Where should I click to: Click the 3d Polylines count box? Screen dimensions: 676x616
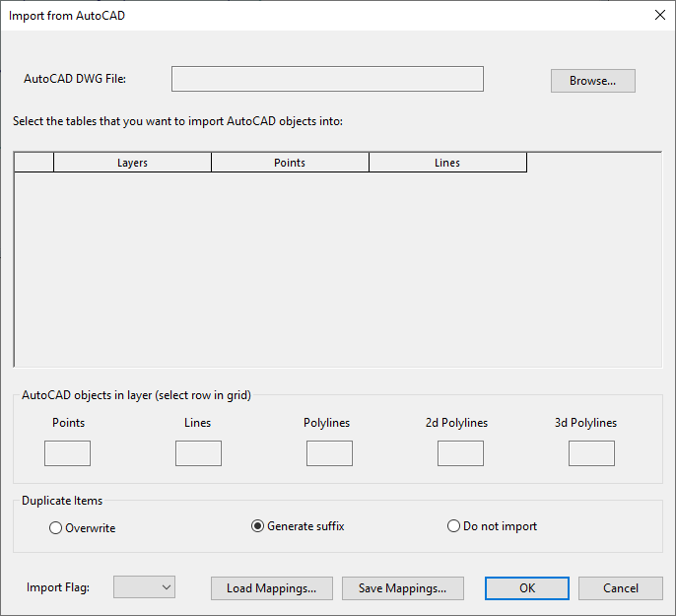pyautogui.click(x=591, y=453)
